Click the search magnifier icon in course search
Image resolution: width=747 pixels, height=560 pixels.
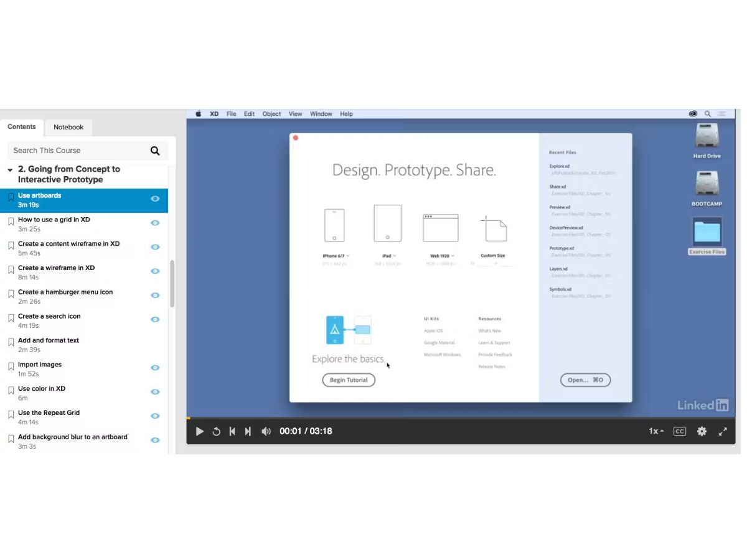(155, 151)
